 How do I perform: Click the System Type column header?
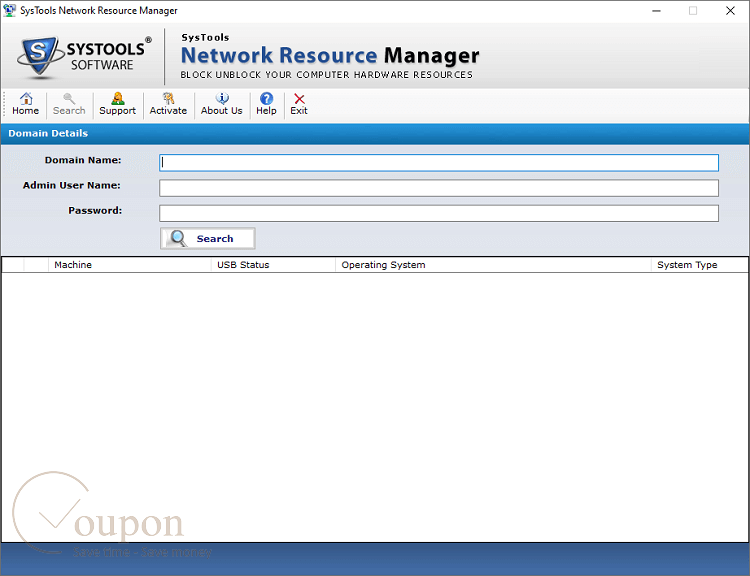(700, 265)
